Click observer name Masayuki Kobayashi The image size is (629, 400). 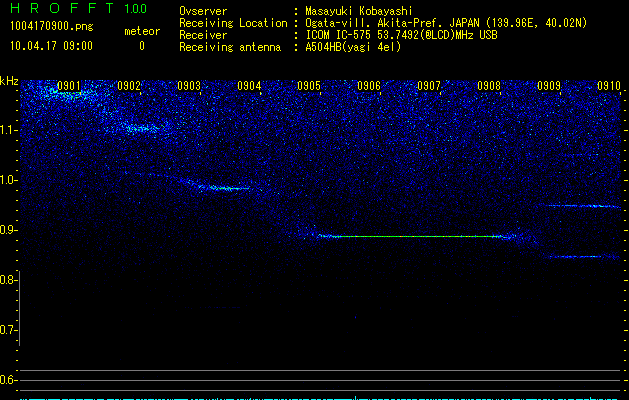click(359, 11)
